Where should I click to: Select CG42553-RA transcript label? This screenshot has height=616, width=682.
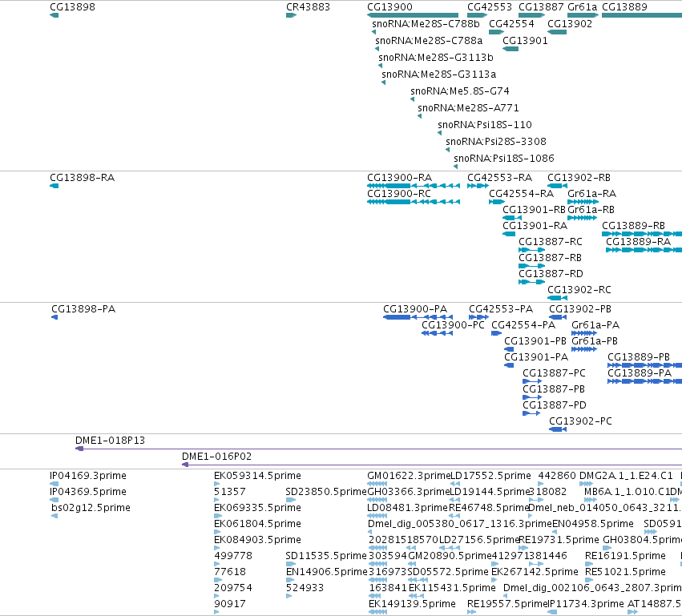[x=500, y=177]
